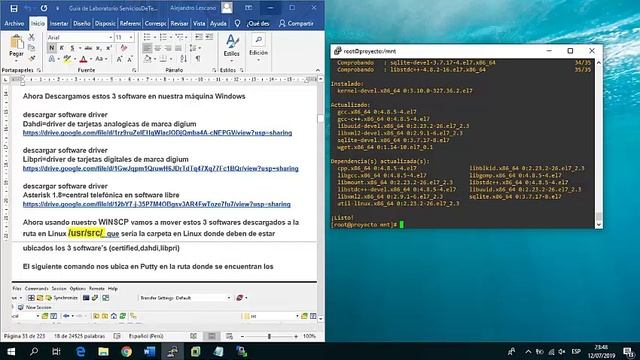The height and width of the screenshot is (360, 640).
Task: Open Microsoft Edge from the taskbar
Action: click(x=80, y=351)
